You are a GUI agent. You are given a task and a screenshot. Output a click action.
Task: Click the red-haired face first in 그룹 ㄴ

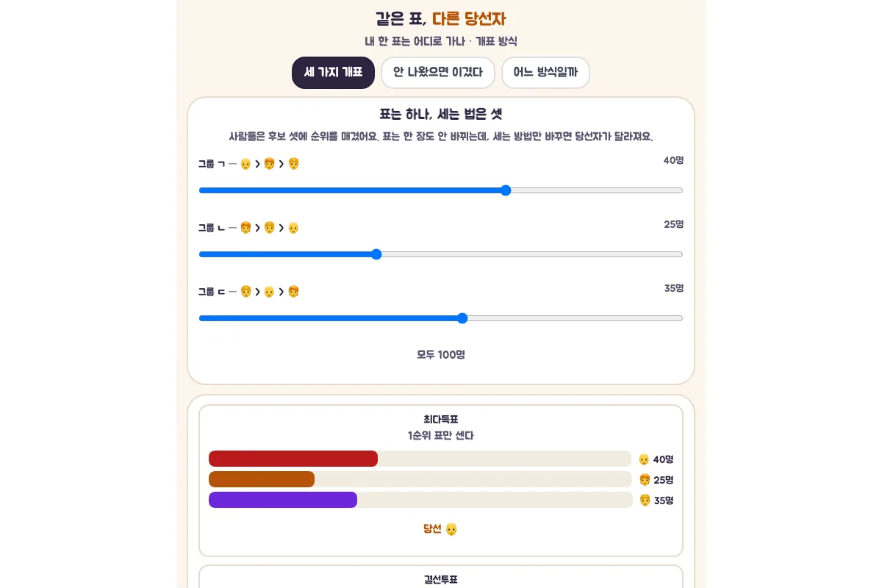pos(245,228)
